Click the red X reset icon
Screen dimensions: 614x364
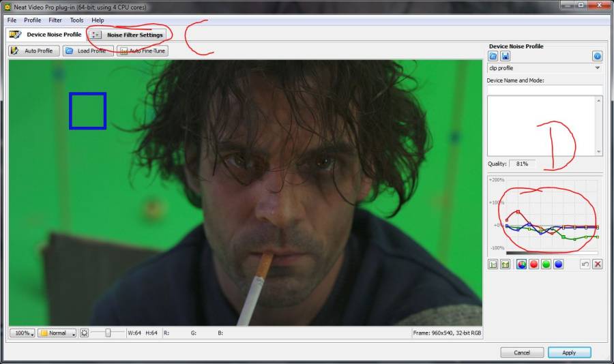pos(598,264)
